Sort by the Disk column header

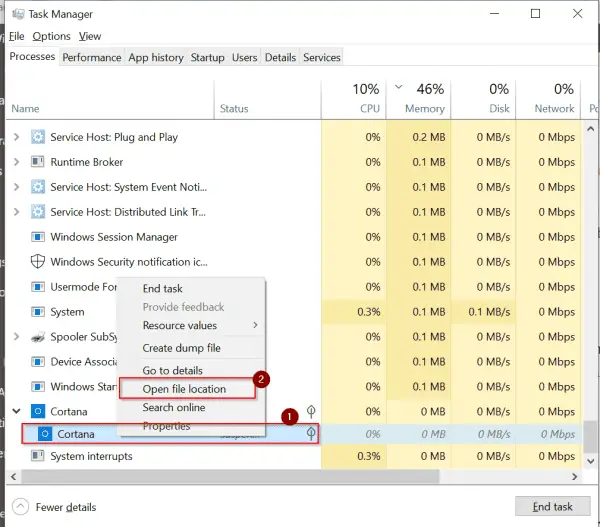click(483, 100)
